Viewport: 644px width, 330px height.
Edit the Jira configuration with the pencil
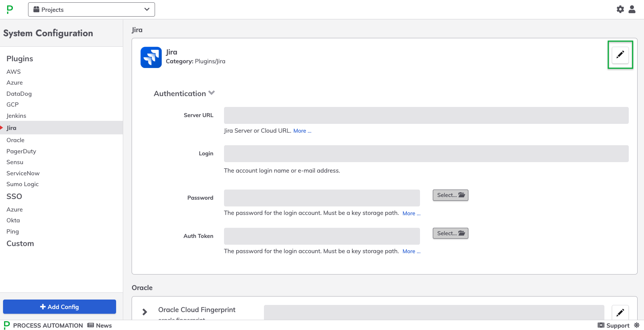(x=620, y=55)
